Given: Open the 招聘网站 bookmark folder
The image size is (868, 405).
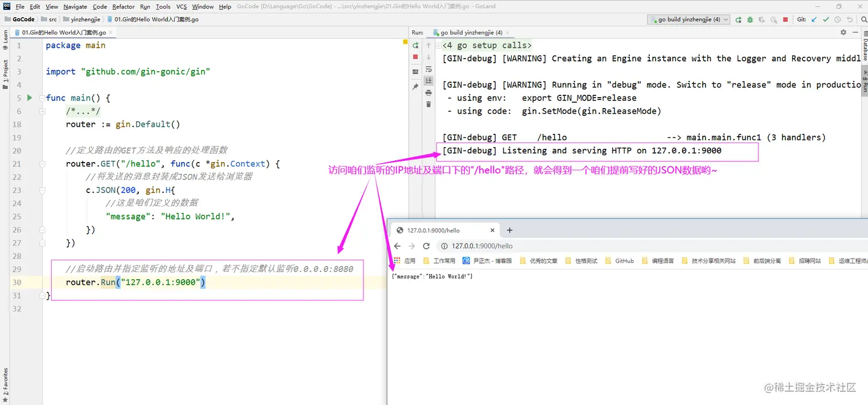Looking at the screenshot, I should click(805, 261).
